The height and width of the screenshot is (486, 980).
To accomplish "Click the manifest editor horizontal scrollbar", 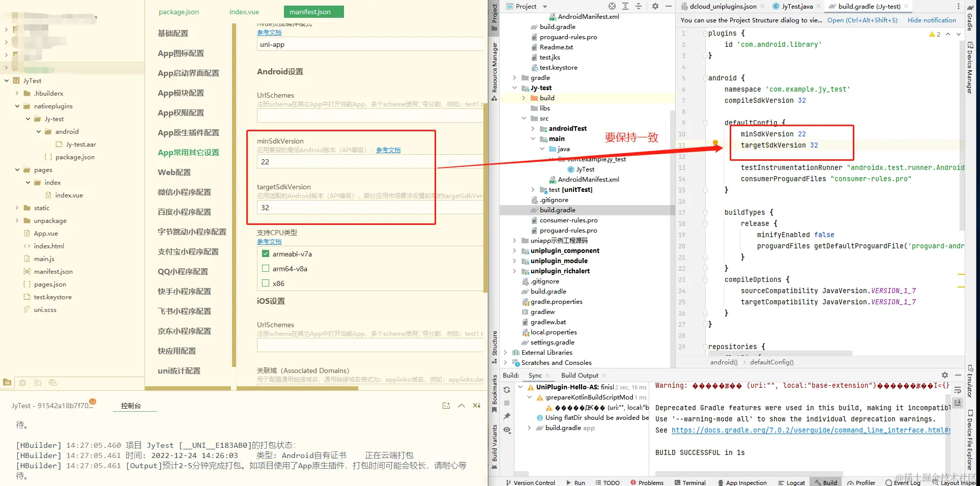I will (x=298, y=388).
